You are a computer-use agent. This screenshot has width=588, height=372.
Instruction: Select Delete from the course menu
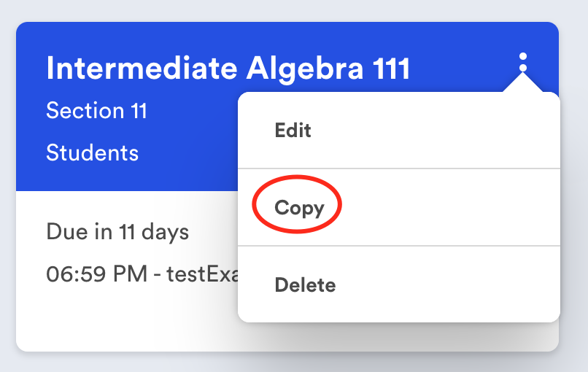305,284
